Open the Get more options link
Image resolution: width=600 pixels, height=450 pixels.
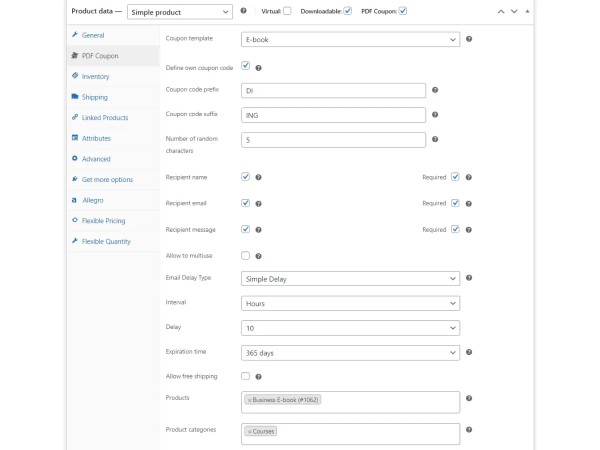pos(107,179)
